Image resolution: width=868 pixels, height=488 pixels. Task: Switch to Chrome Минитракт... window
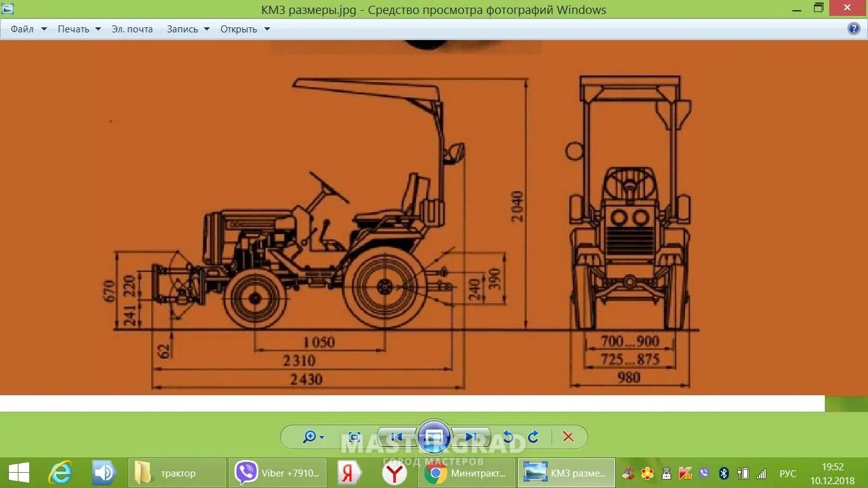coord(468,473)
